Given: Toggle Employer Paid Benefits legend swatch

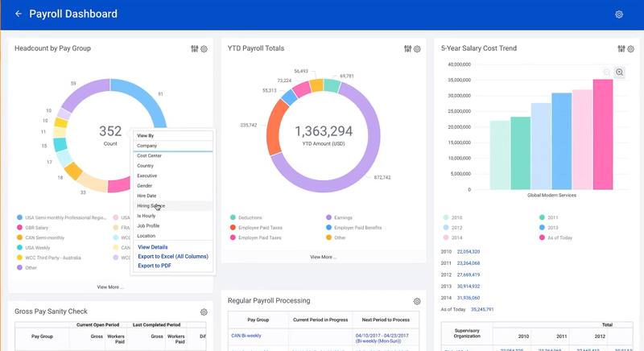Looking at the screenshot, I should click(x=328, y=228).
